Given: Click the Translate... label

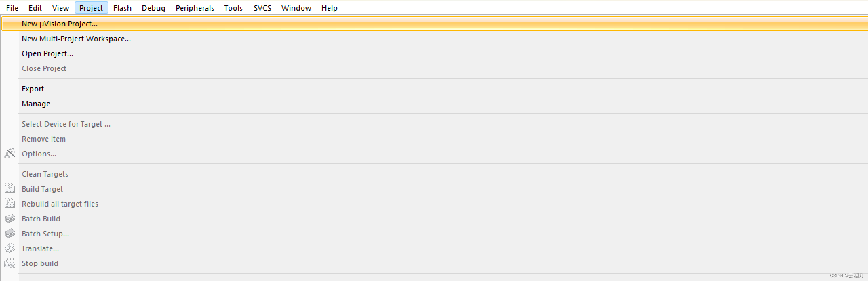Looking at the screenshot, I should tap(40, 248).
